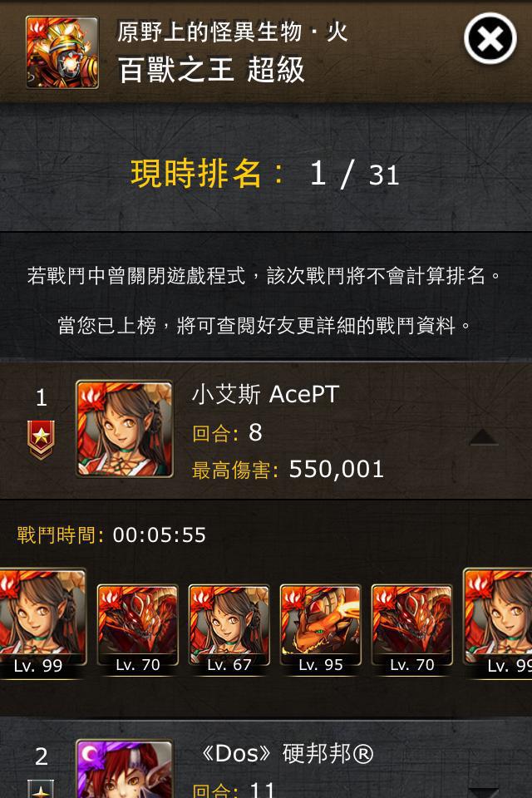Select the Lv. 95 orange dragon card
This screenshot has height=798, width=532.
coord(321,630)
